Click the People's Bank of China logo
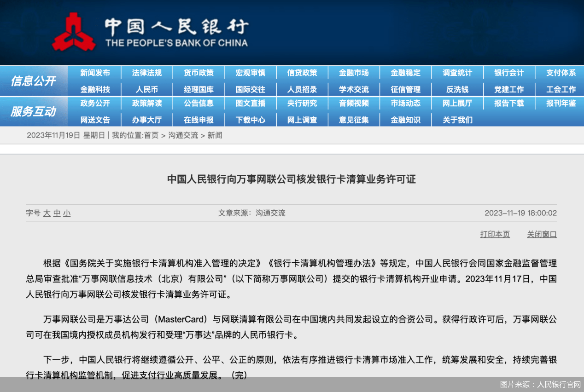584x392 pixels. point(74,32)
